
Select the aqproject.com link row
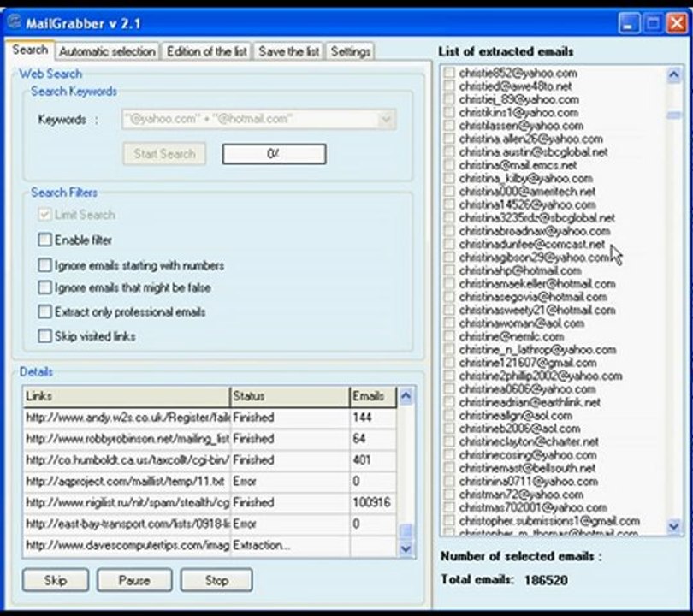coord(210,481)
